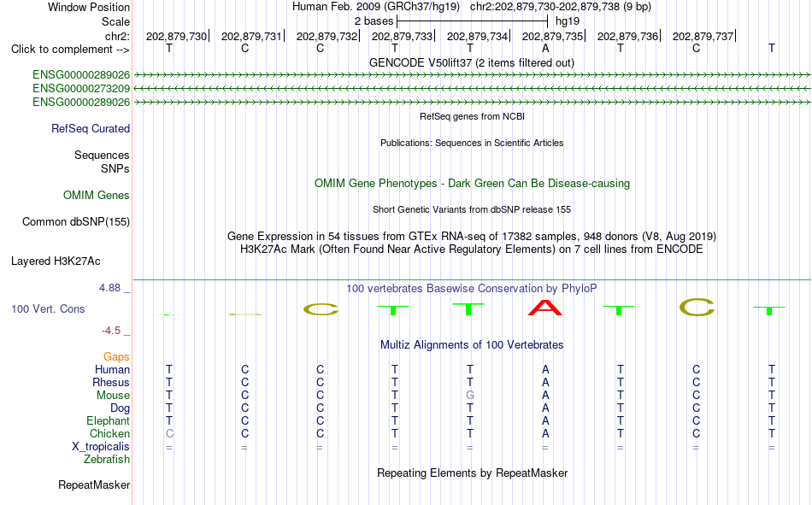Select the Mouse species label
The height and width of the screenshot is (505, 812).
point(113,395)
